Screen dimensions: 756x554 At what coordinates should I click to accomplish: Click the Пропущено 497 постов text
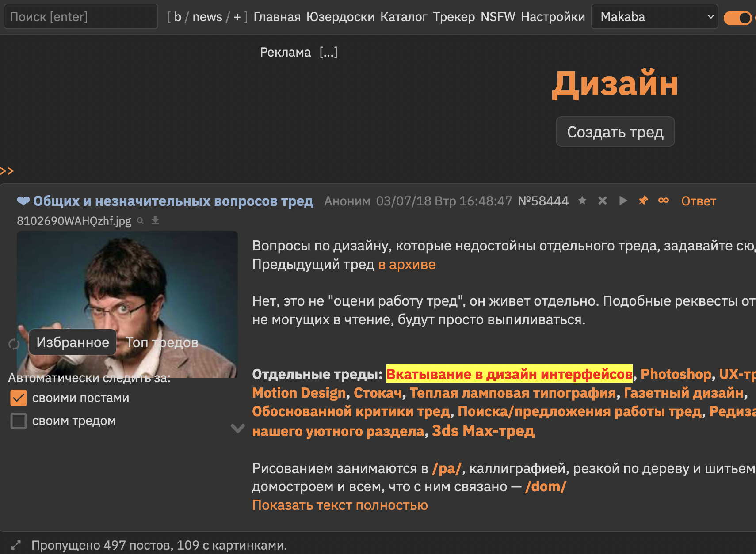tap(159, 545)
